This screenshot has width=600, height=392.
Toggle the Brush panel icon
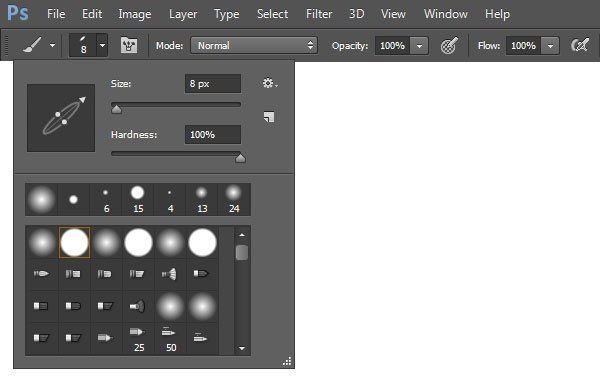129,46
